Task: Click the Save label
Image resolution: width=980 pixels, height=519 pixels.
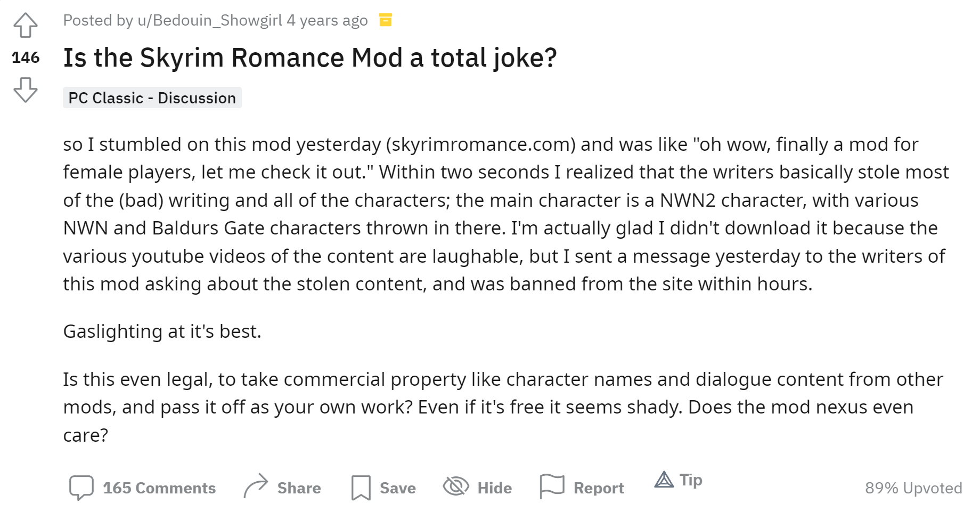Action: [x=398, y=488]
